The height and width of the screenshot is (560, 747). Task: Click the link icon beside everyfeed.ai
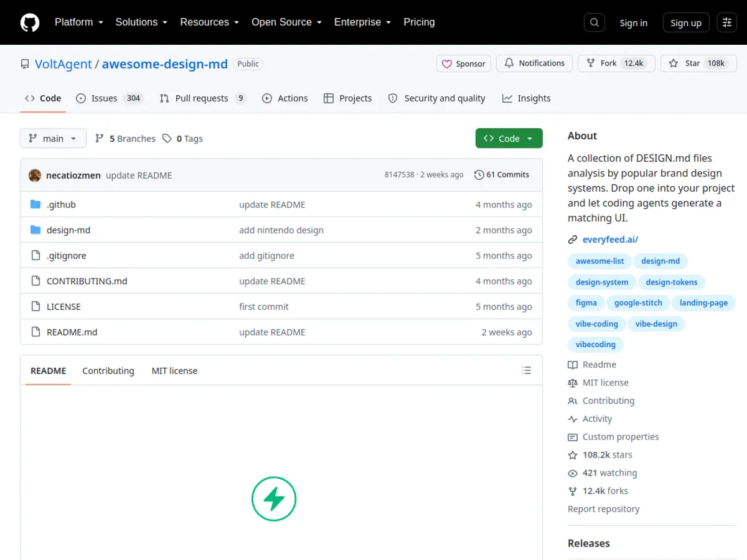(573, 240)
